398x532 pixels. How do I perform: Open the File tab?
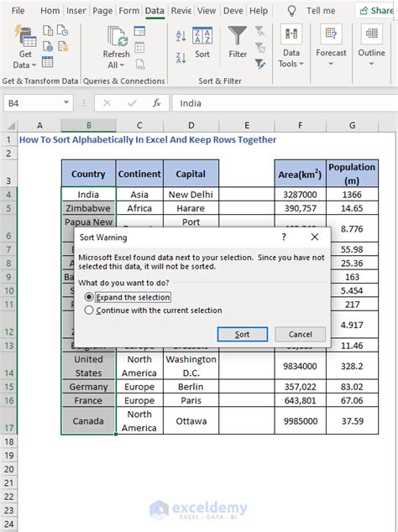click(x=18, y=11)
